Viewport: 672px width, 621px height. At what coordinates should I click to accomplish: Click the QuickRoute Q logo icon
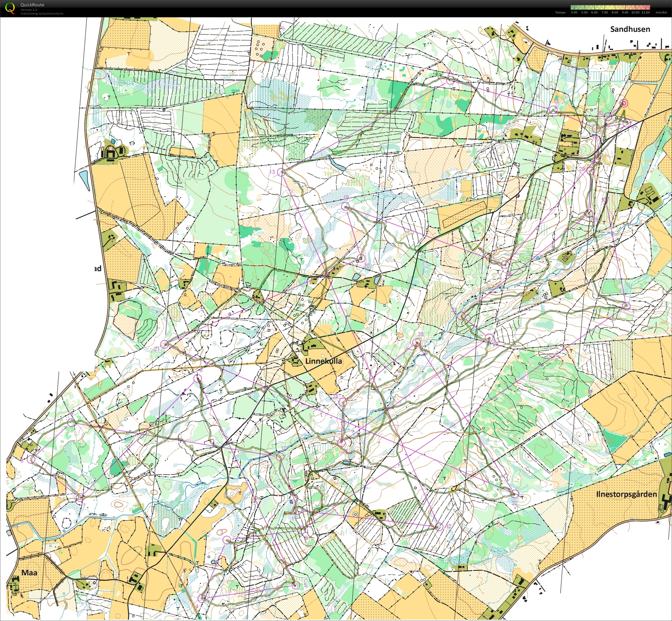(x=11, y=8)
